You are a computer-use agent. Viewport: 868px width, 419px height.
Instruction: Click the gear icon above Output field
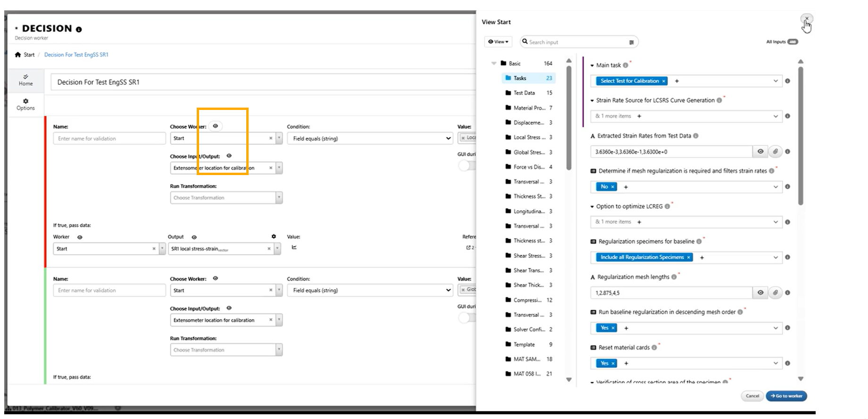[x=274, y=236]
